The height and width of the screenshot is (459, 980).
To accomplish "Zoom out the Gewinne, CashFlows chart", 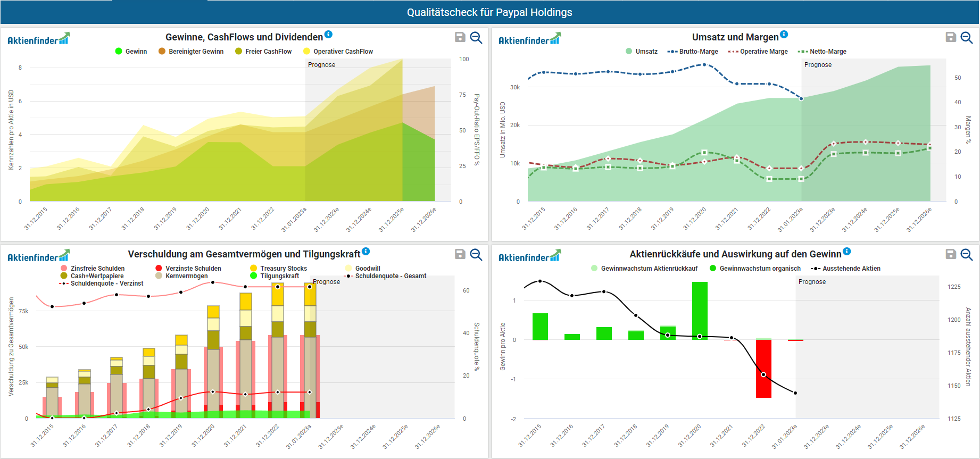I will pos(476,38).
